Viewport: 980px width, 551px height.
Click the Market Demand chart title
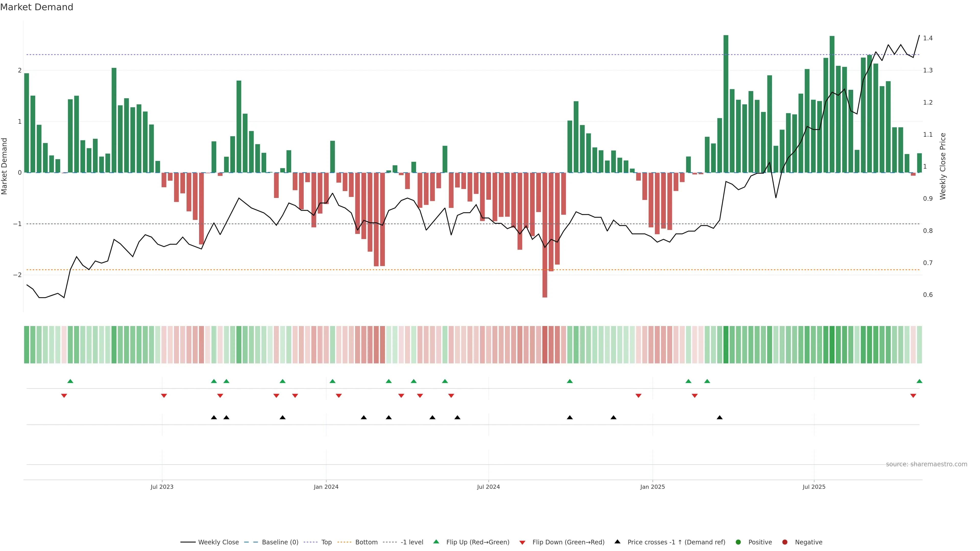pyautogui.click(x=36, y=7)
